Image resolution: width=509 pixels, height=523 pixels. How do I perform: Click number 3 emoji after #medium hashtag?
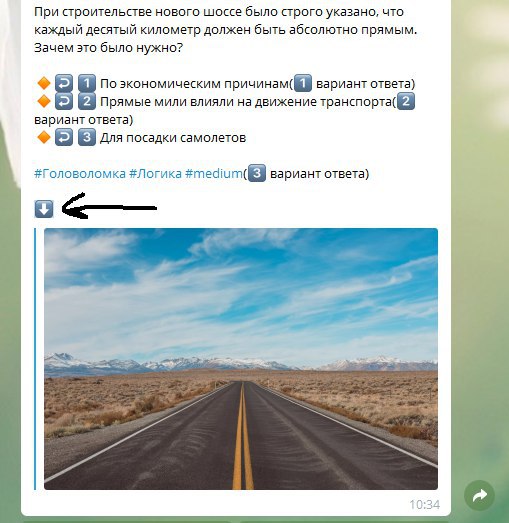coord(257,173)
